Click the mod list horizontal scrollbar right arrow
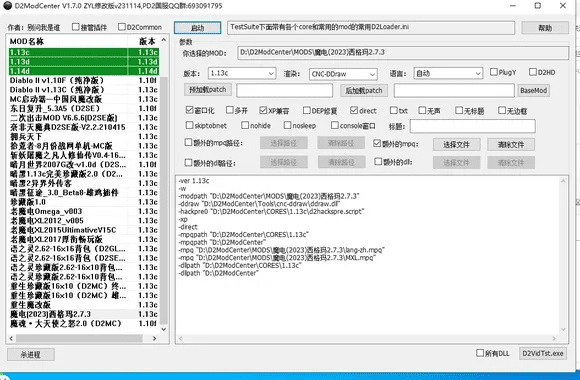This screenshot has width=580, height=380. click(x=155, y=338)
